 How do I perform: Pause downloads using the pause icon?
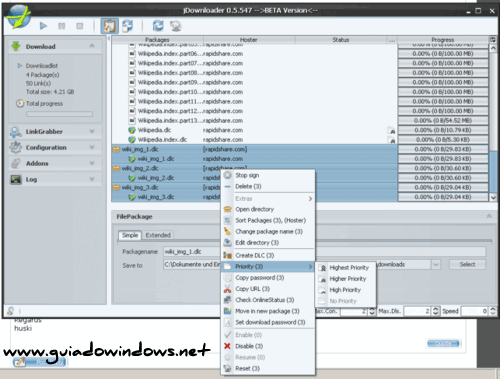click(x=62, y=26)
